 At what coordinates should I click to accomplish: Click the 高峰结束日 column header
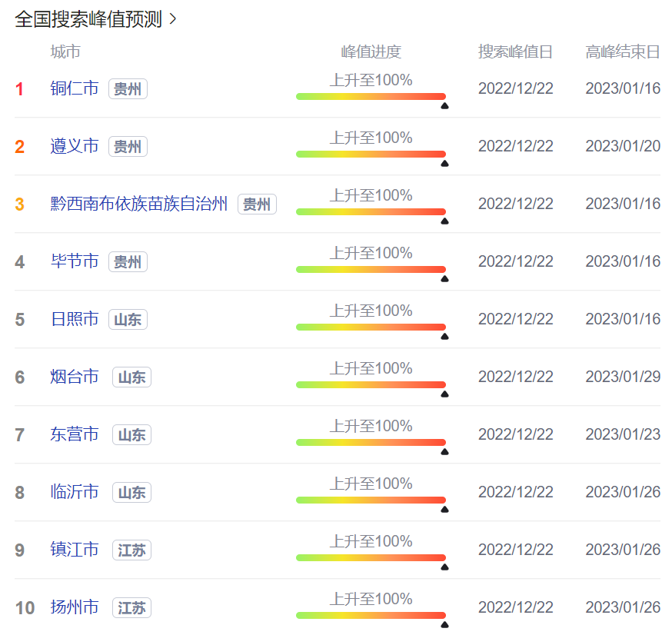[x=623, y=52]
